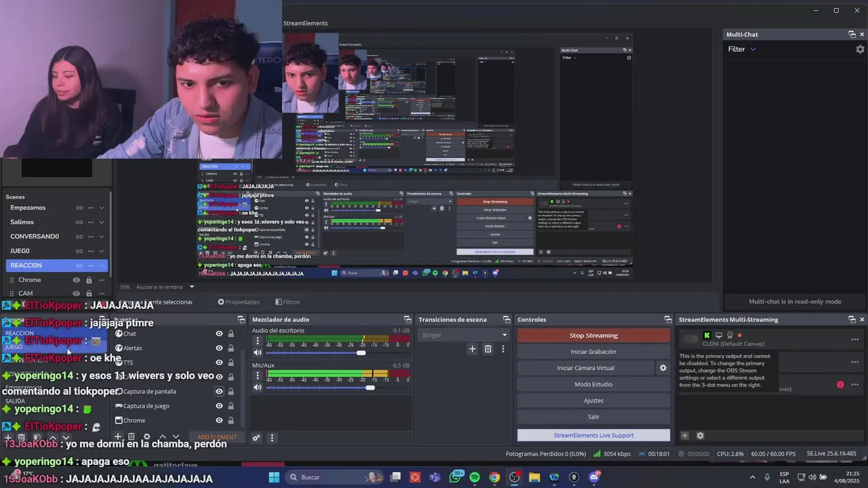The height and width of the screenshot is (488, 868).
Task: Mute Audio del escritorio speaker icon
Action: (257, 352)
